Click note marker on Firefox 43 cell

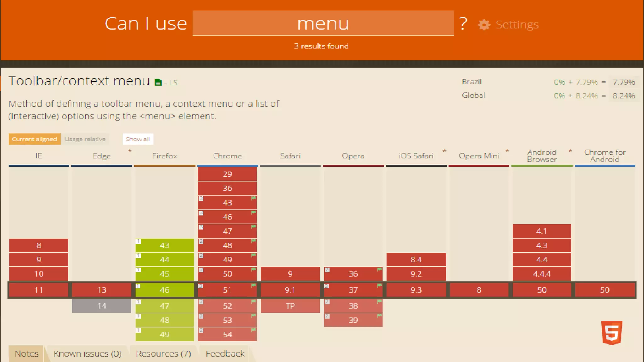138,241
